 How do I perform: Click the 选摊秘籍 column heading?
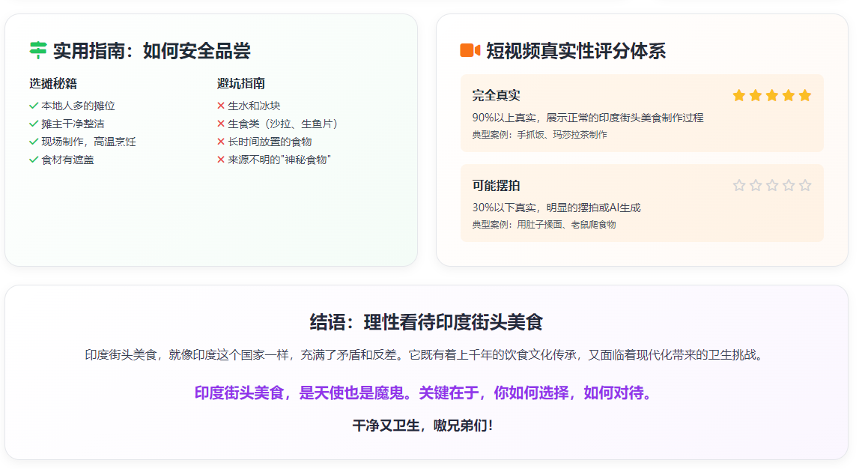click(53, 83)
